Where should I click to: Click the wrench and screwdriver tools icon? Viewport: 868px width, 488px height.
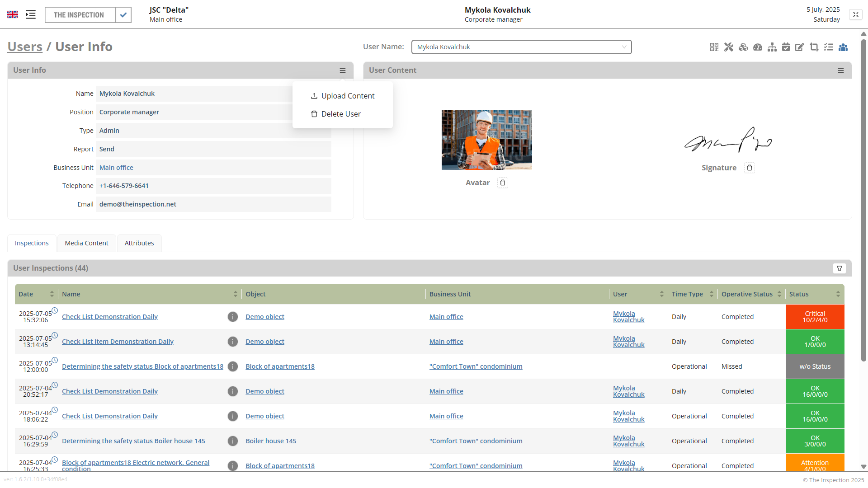[729, 47]
